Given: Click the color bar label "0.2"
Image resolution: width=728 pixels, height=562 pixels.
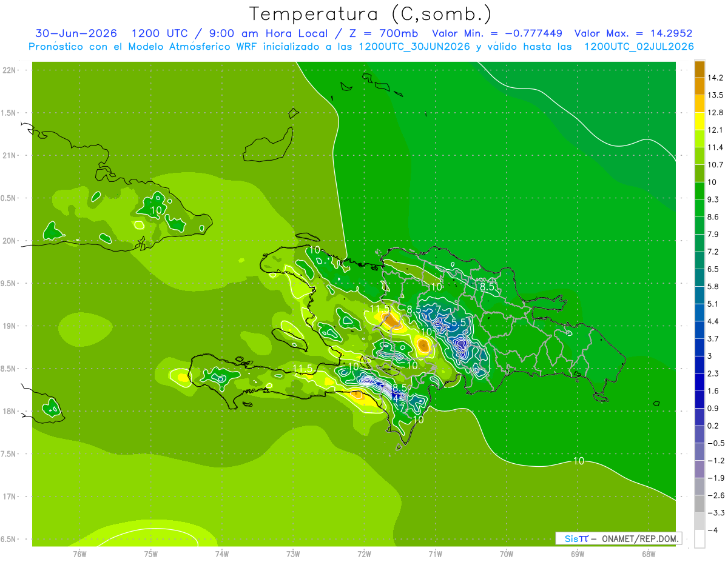Looking at the screenshot, I should [x=713, y=426].
